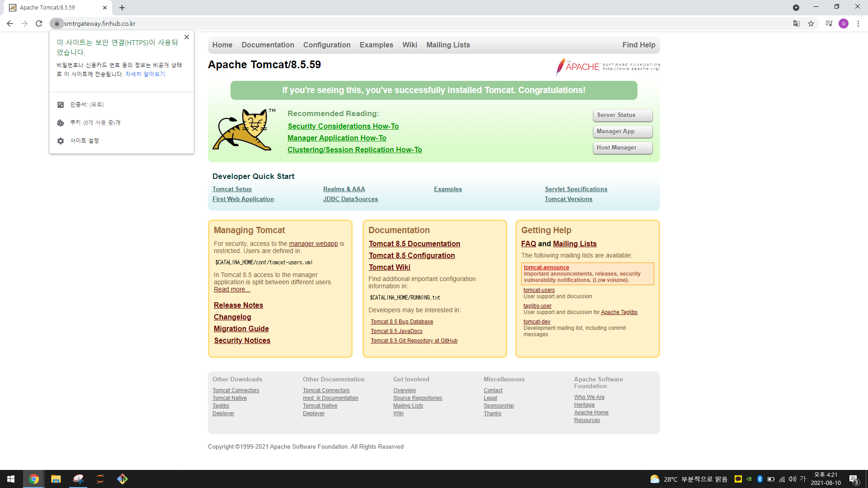
Task: Click the Host Manager button
Action: [623, 148]
